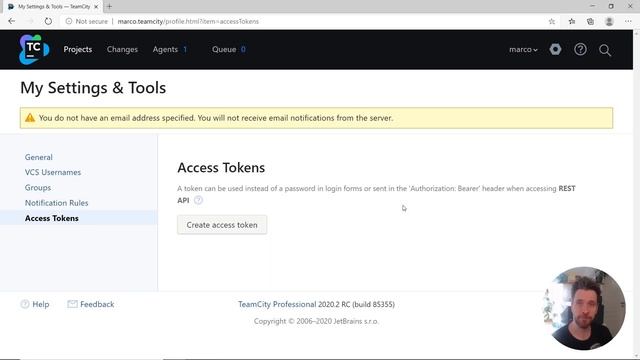Viewport: 640px width, 360px height.
Task: Add this page to favorites star
Action: coord(552,21)
